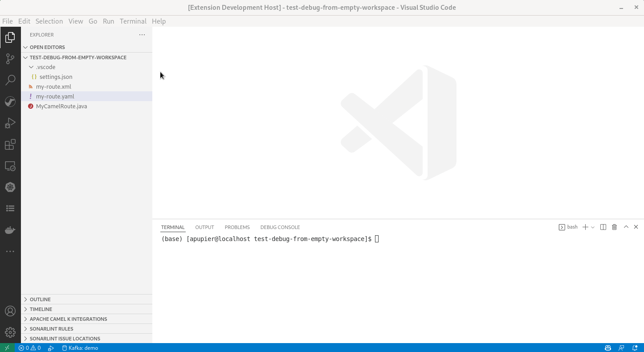This screenshot has width=644, height=352.
Task: Split the terminal pane
Action: 603,227
